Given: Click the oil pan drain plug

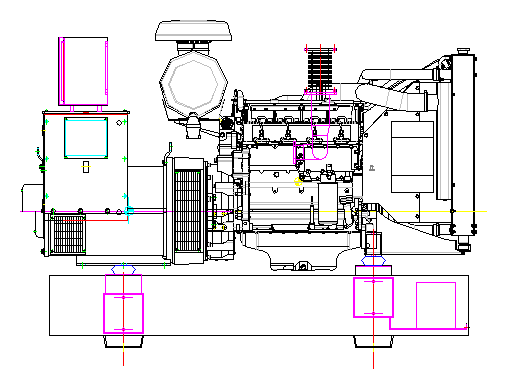Looking at the screenshot, I should tap(303, 266).
